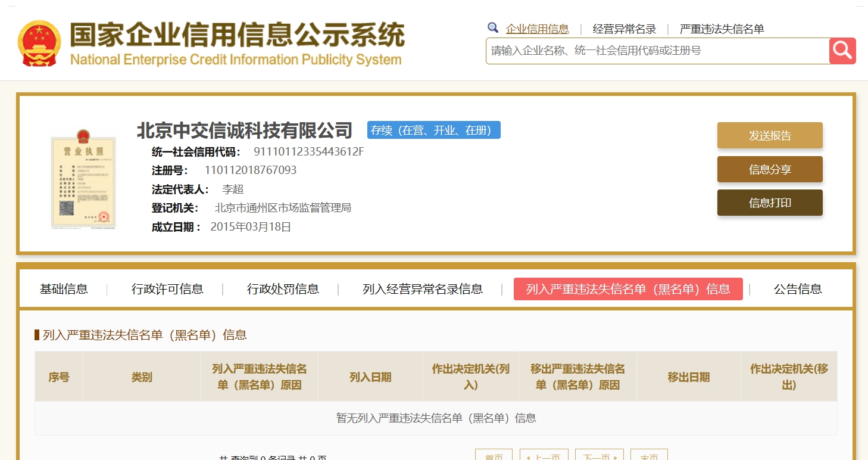Click the section heading 列入严重违法失信名单（黑名单）信息
This screenshot has height=460, width=868.
point(145,335)
